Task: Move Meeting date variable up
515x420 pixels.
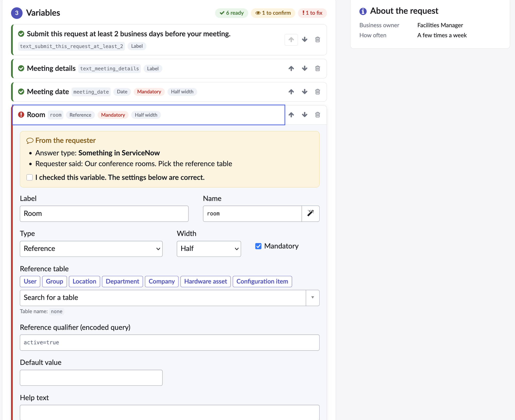Action: click(x=291, y=92)
